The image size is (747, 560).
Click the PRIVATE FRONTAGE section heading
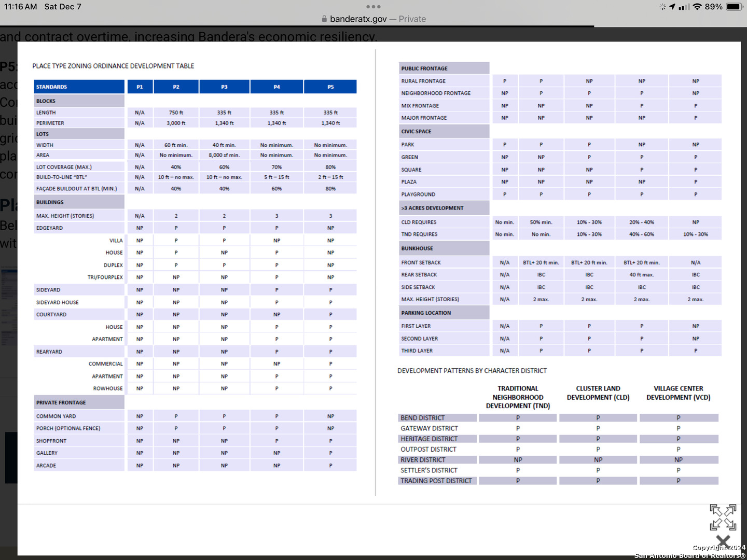[79, 402]
